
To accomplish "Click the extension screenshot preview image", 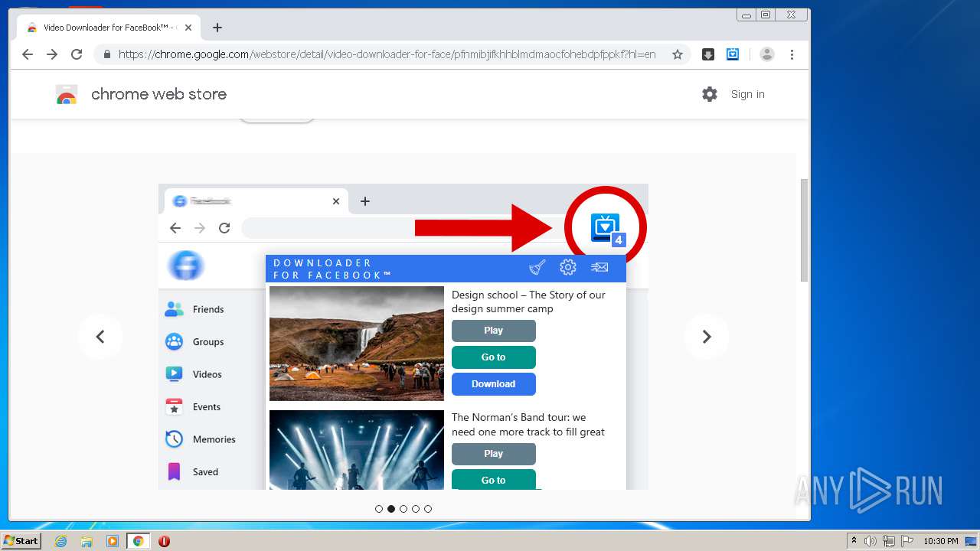I will (403, 337).
